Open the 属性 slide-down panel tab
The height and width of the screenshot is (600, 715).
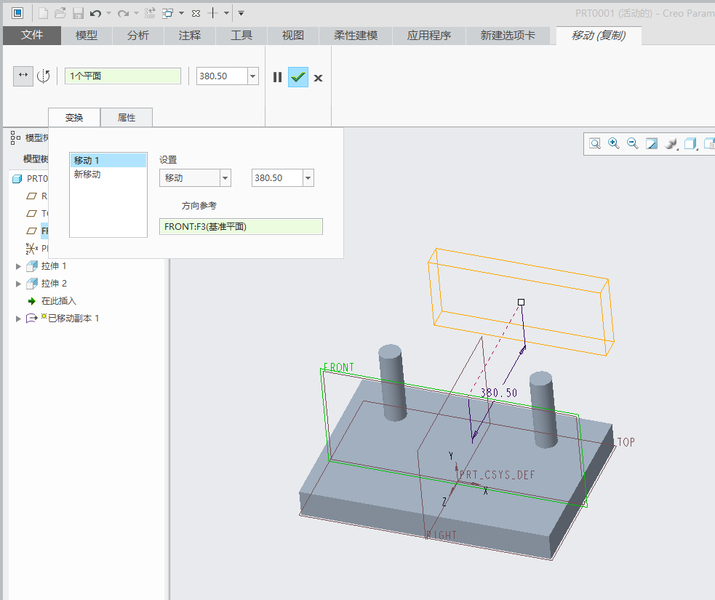tap(126, 118)
